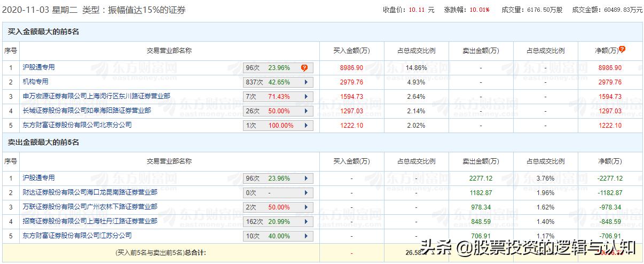Click net amount -706.91
Screen dimensions: 644x264
point(610,236)
